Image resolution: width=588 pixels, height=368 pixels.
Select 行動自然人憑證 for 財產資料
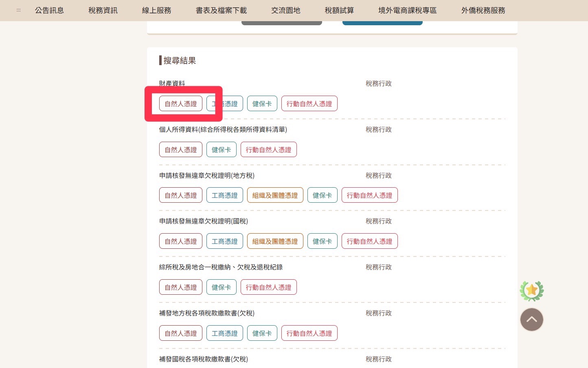point(309,103)
